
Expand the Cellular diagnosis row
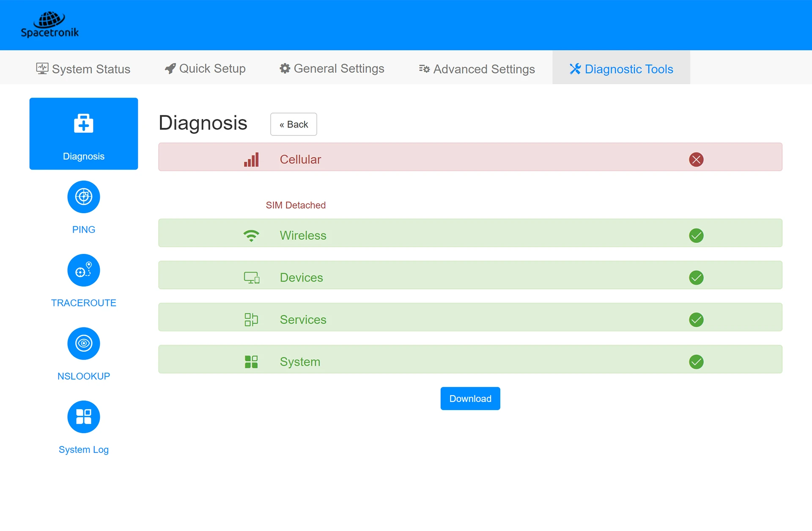pyautogui.click(x=470, y=157)
